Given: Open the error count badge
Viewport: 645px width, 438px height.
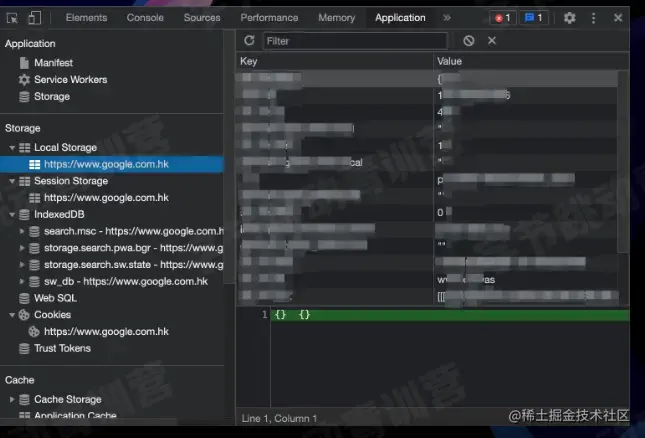Looking at the screenshot, I should pyautogui.click(x=502, y=18).
